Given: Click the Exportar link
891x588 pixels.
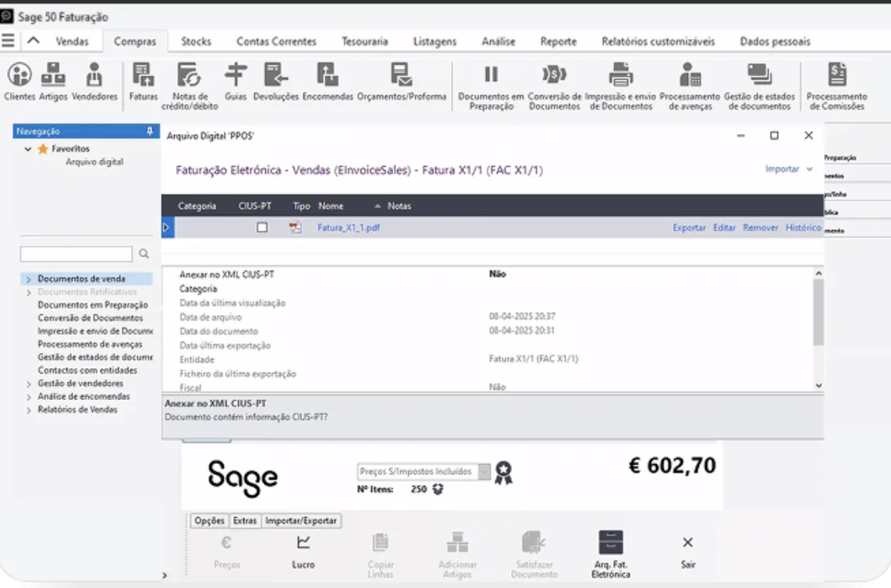Looking at the screenshot, I should [689, 227].
